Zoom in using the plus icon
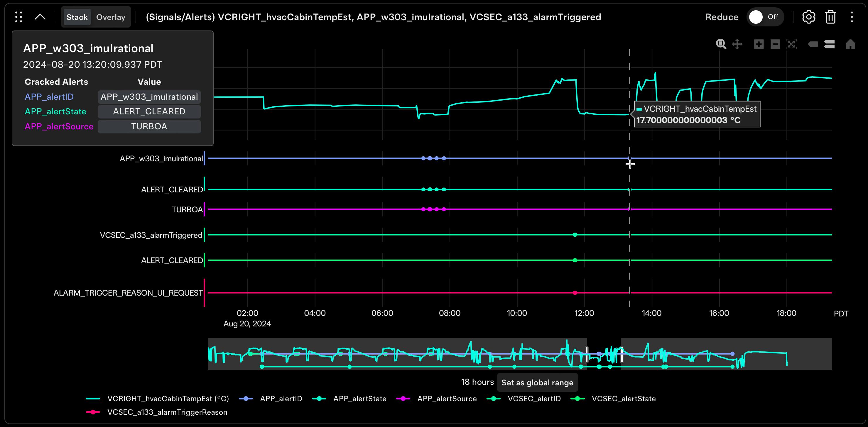 coord(759,44)
